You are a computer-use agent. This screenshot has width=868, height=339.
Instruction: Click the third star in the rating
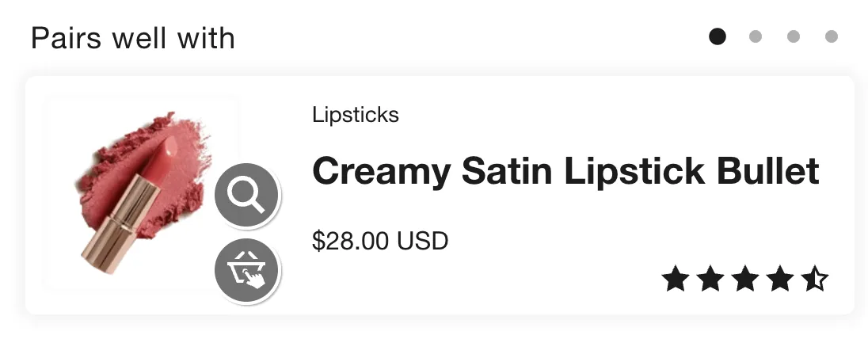tap(745, 279)
